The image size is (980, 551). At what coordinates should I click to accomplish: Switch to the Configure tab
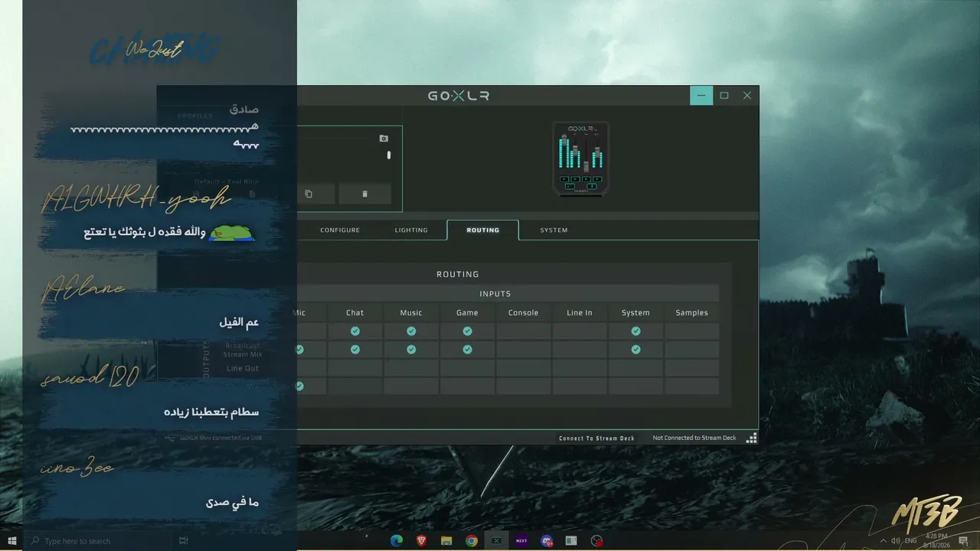tap(340, 230)
